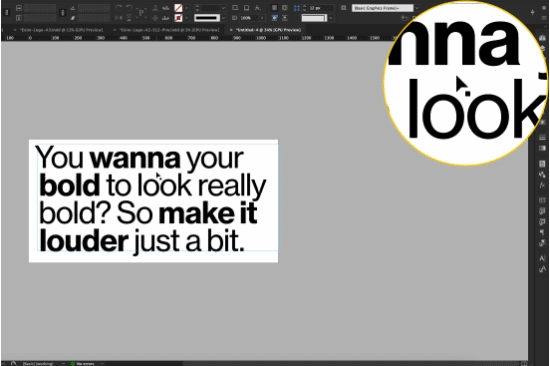The height and width of the screenshot is (366, 550).
Task: Click the horizontal ruler at mark 1000
Action: [261, 38]
